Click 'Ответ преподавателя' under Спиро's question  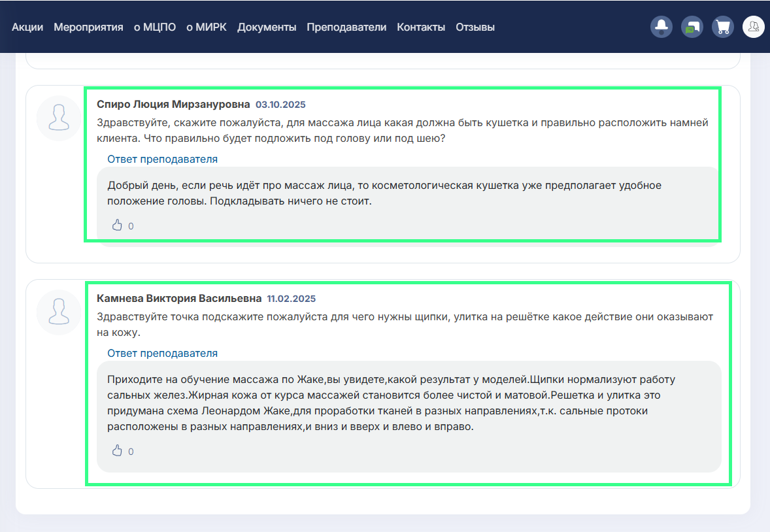pos(163,159)
